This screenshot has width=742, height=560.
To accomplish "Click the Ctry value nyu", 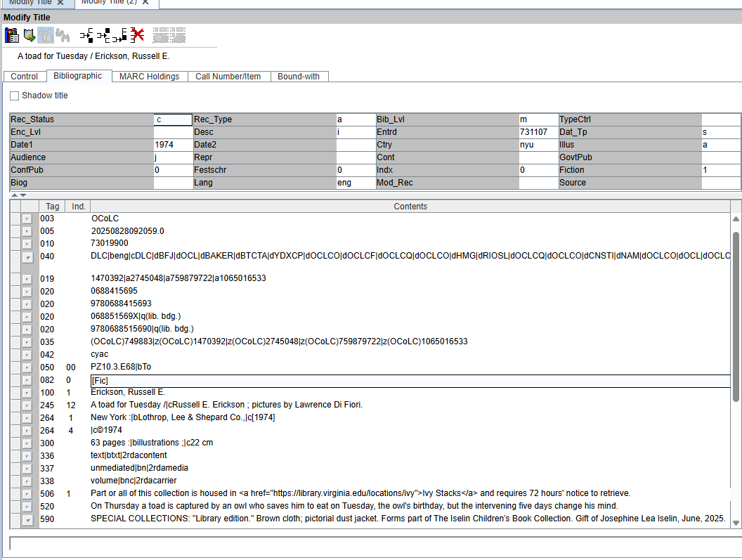I will coord(538,145).
